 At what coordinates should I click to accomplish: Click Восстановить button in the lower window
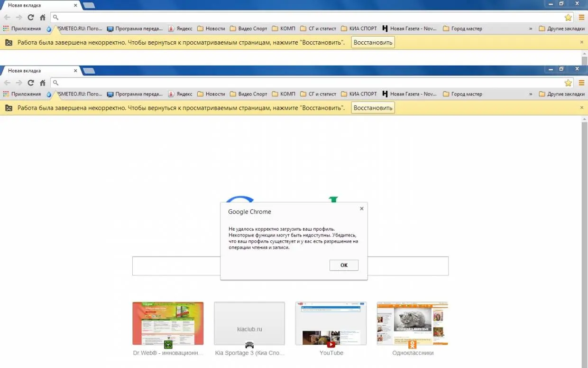click(x=373, y=108)
